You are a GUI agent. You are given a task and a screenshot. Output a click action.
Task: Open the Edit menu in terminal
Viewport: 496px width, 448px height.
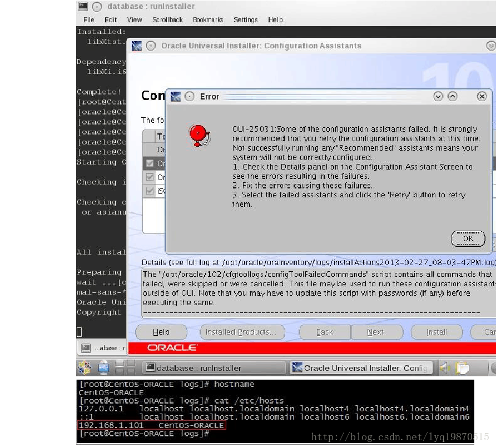click(x=111, y=20)
